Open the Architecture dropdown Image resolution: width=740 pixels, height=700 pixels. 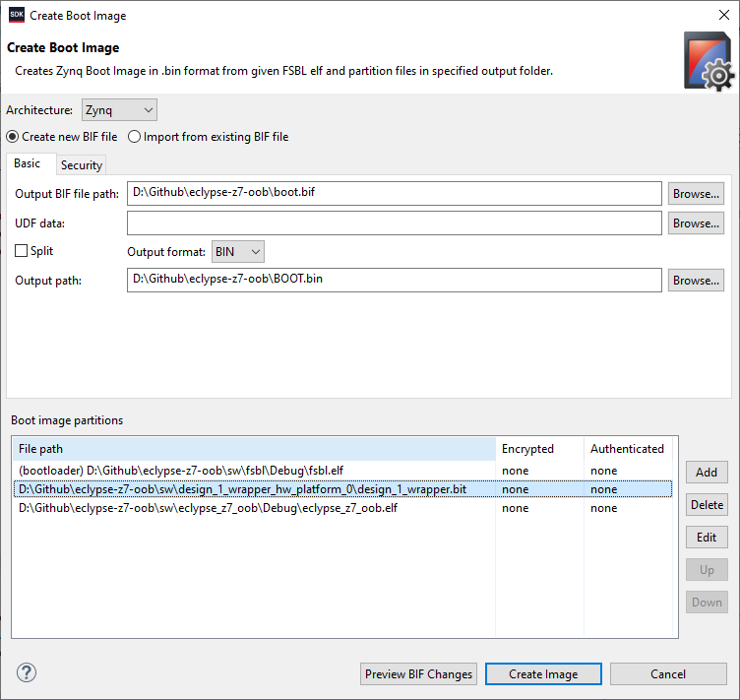[x=119, y=110]
